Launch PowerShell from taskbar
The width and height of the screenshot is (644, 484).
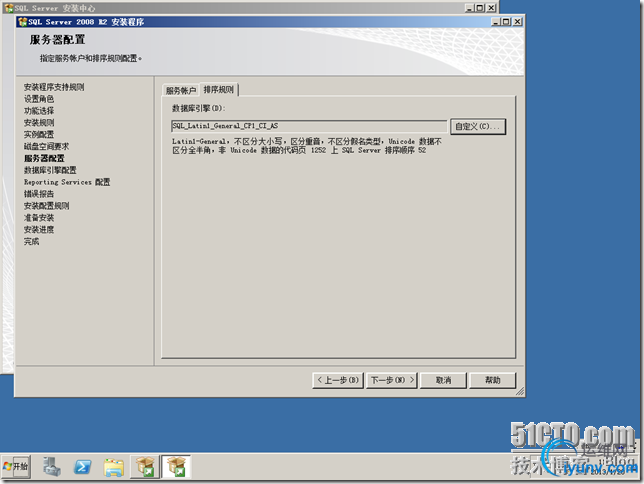[x=82, y=467]
